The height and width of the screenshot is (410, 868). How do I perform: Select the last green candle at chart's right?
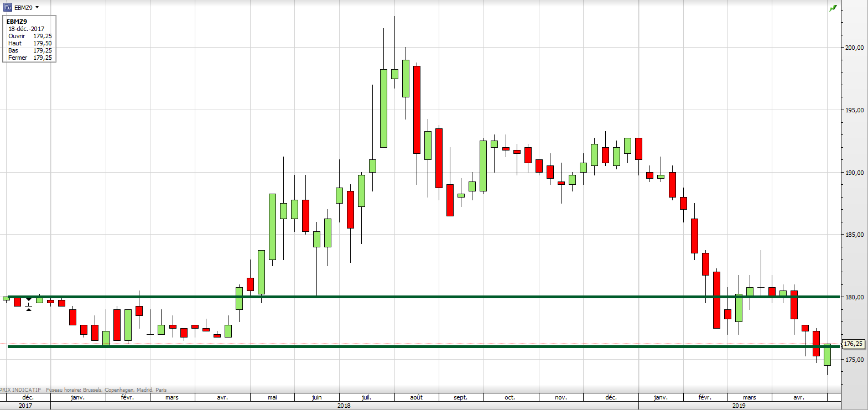(x=827, y=355)
